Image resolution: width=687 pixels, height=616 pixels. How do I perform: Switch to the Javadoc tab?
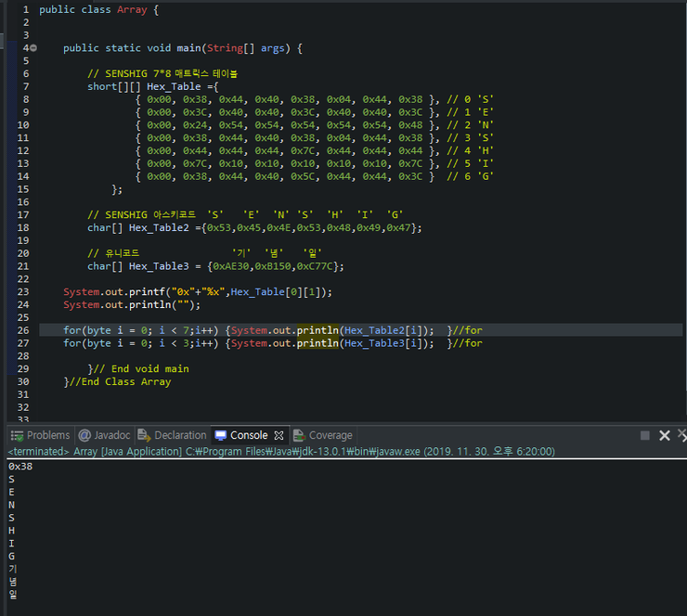coord(104,435)
